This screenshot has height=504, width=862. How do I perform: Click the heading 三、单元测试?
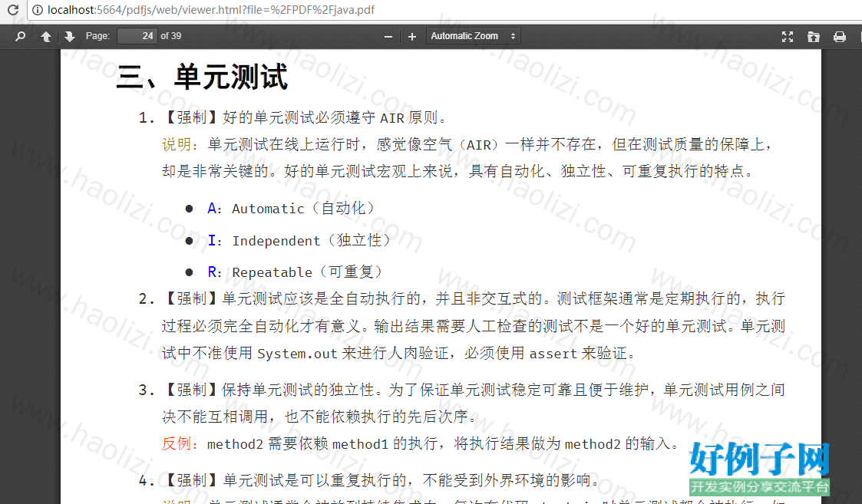click(202, 77)
